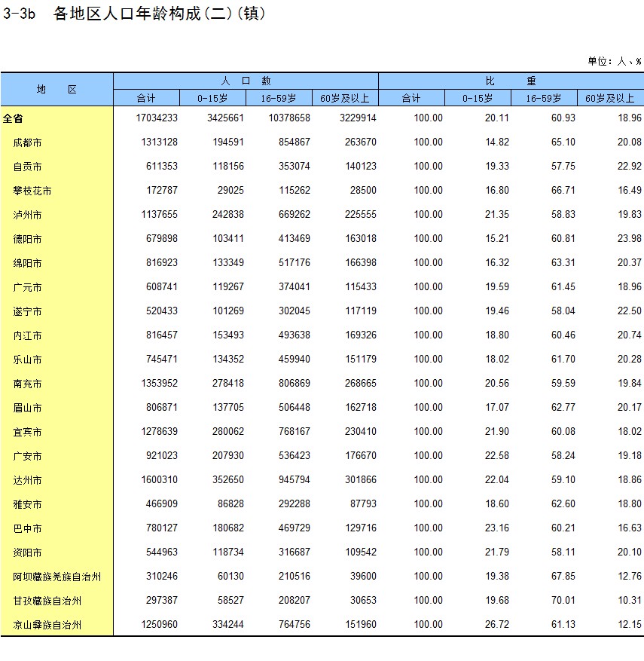Select the 甘孜藏族自治州 row label

47,601
